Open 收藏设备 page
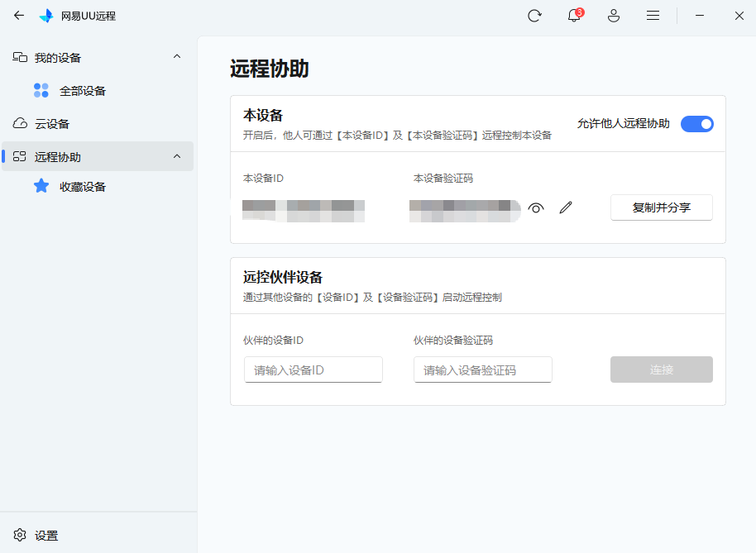Viewport: 756px width, 553px height. (98, 187)
